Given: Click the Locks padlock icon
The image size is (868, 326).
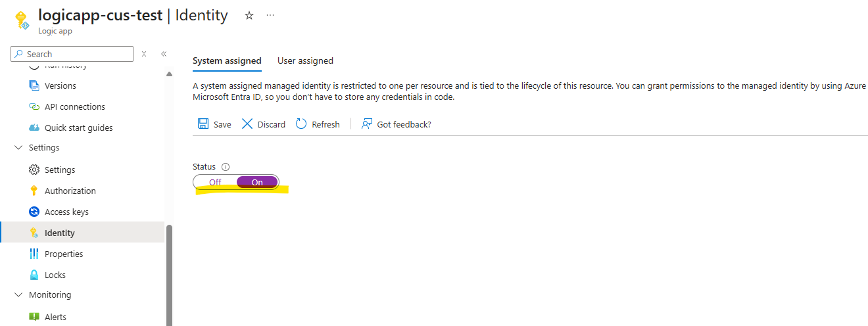Looking at the screenshot, I should pos(34,275).
